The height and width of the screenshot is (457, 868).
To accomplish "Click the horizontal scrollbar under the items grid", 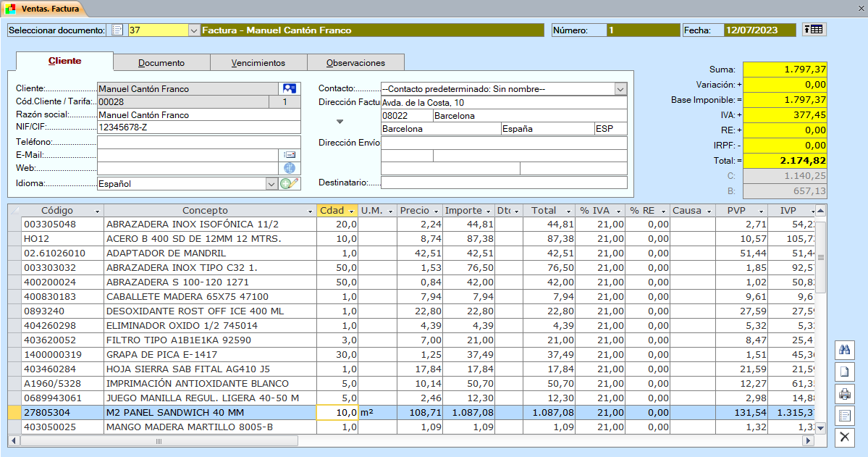I will coord(159,440).
